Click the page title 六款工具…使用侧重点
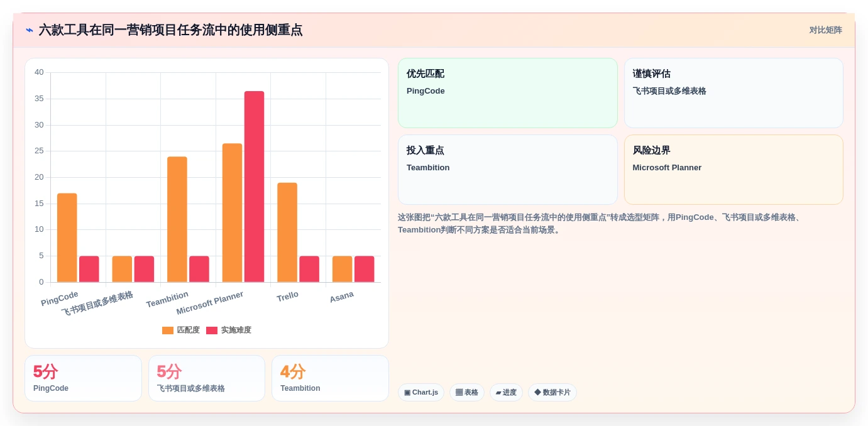This screenshot has height=426, width=868. [170, 30]
